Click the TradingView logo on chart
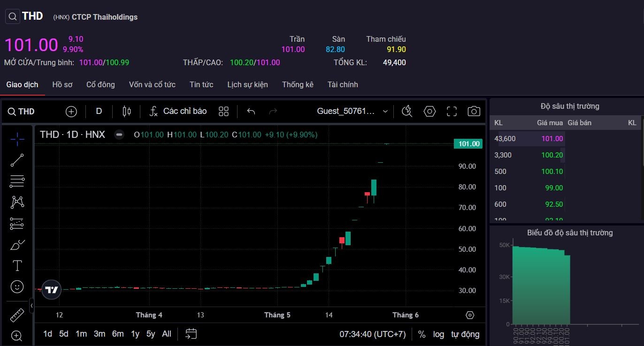The width and height of the screenshot is (644, 346). click(x=51, y=290)
